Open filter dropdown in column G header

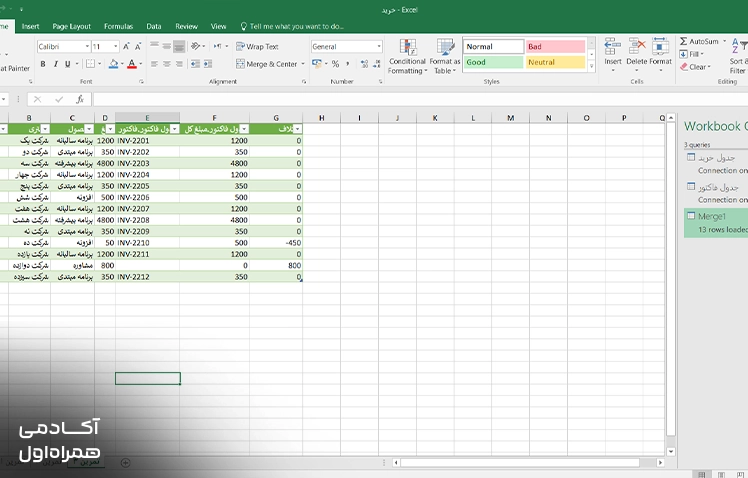click(297, 129)
